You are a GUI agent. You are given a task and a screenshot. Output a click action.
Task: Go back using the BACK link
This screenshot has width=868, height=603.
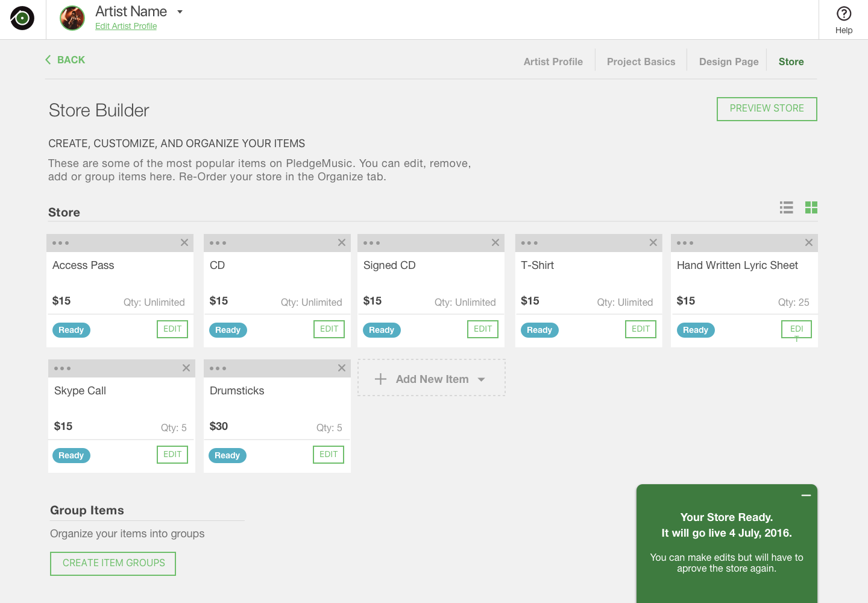tap(65, 60)
